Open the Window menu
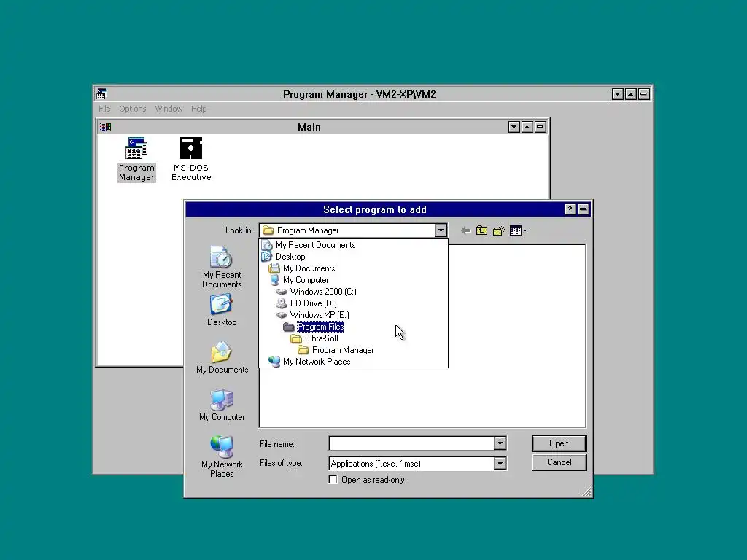 (x=169, y=109)
